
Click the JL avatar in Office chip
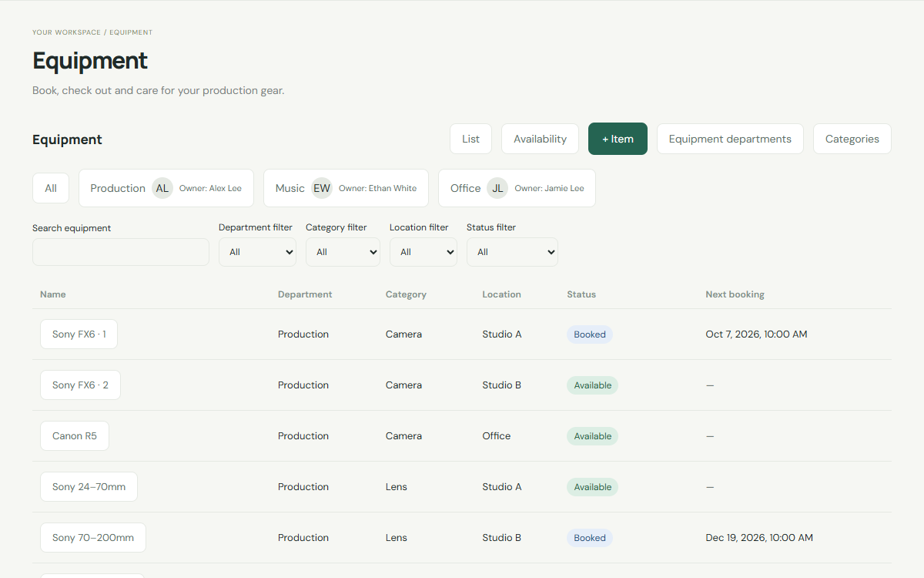point(498,188)
